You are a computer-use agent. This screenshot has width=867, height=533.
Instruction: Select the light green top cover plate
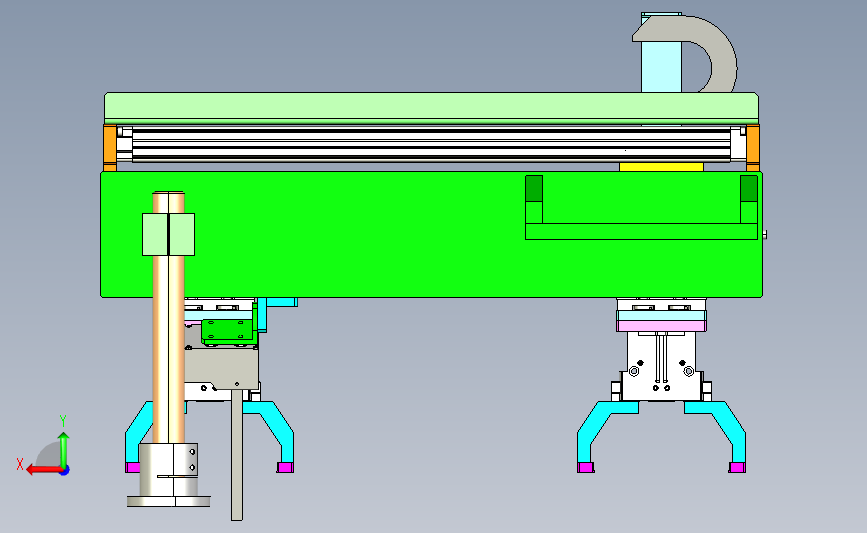pyautogui.click(x=431, y=106)
